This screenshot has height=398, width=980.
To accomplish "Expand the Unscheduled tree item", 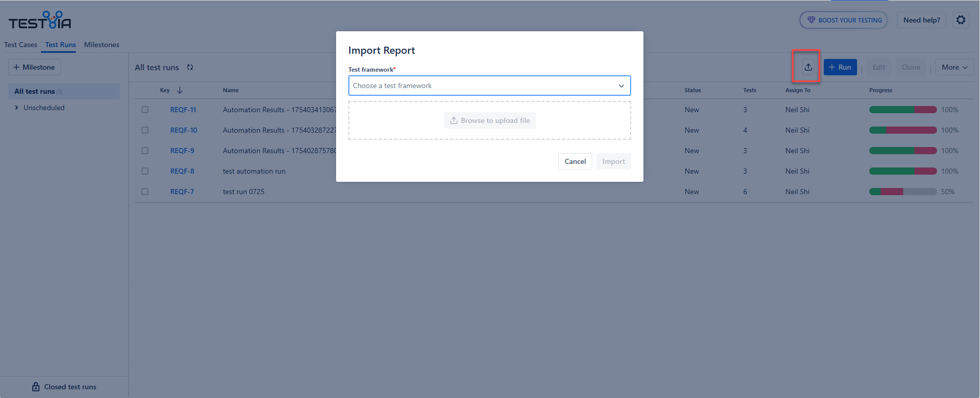I will point(17,108).
